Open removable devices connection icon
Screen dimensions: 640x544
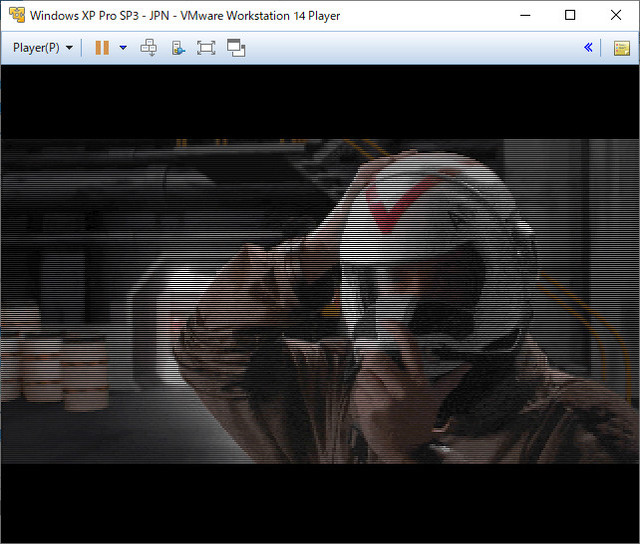pyautogui.click(x=178, y=48)
